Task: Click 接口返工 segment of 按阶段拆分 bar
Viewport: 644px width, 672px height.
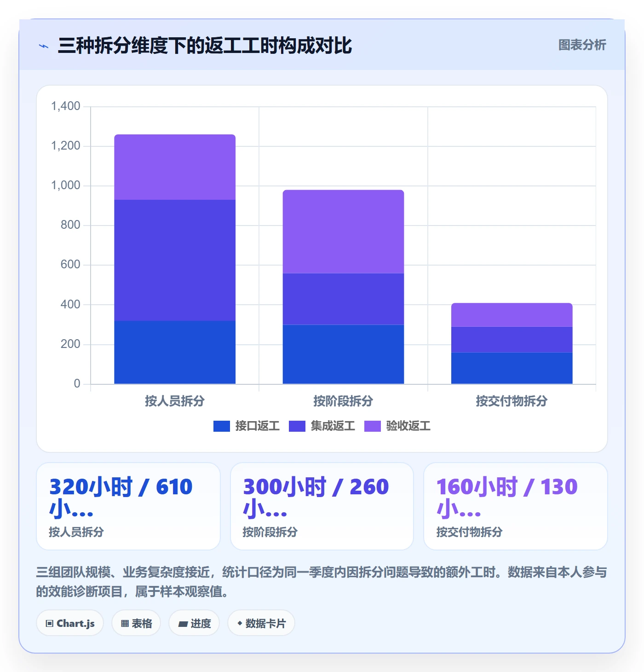Action: [343, 354]
